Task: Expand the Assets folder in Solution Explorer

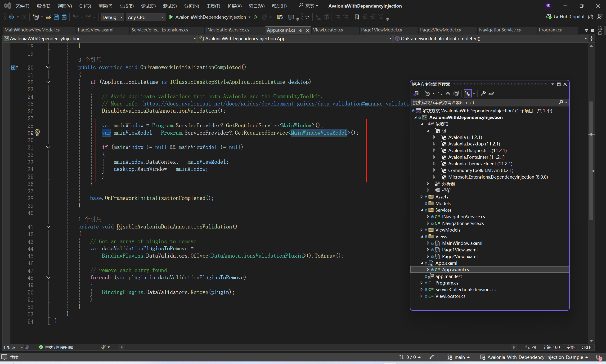Action: tap(421, 197)
